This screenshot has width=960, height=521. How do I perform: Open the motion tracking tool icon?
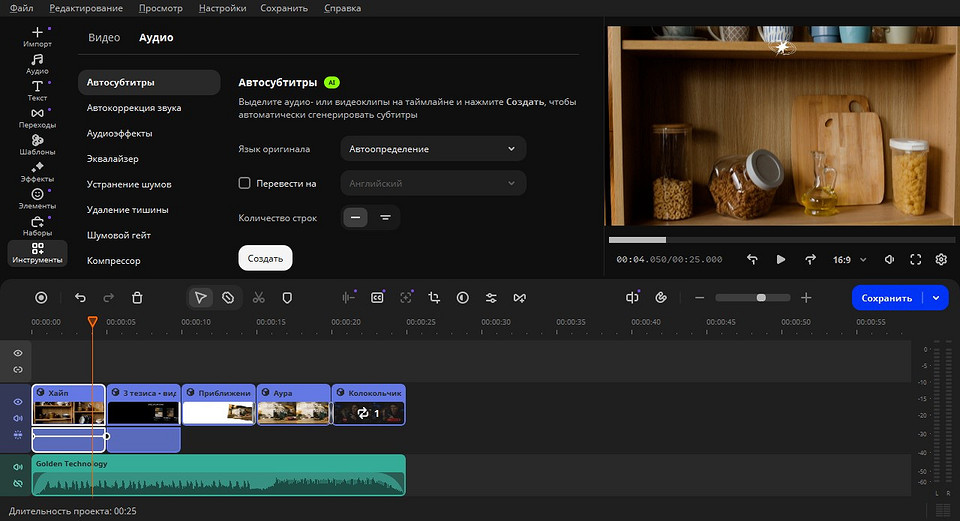pyautogui.click(x=406, y=298)
